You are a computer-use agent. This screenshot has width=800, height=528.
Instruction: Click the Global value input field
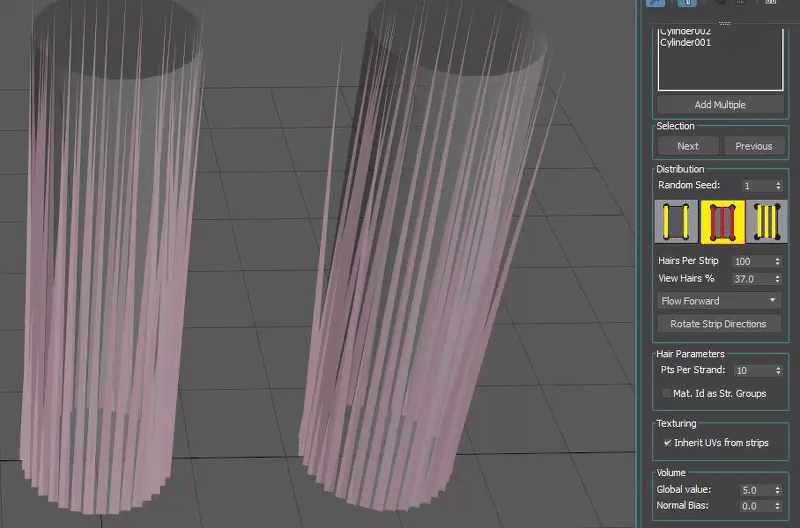[x=750, y=491]
